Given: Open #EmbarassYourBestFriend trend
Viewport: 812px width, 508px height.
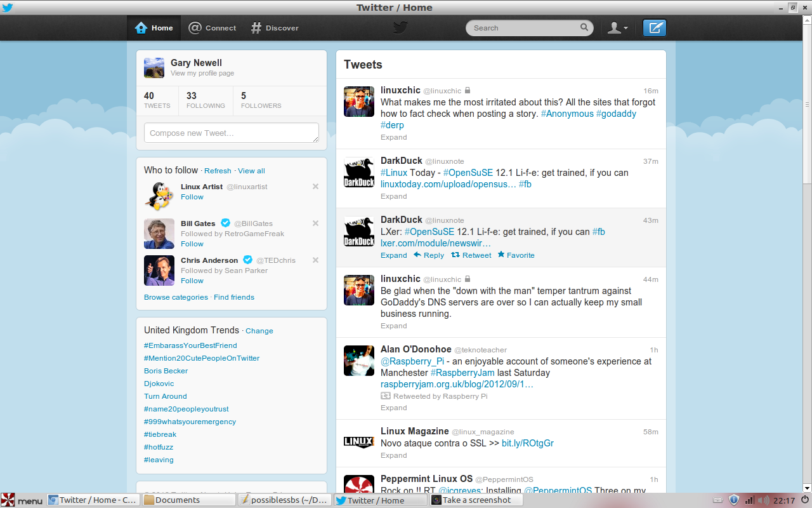Looking at the screenshot, I should point(190,345).
